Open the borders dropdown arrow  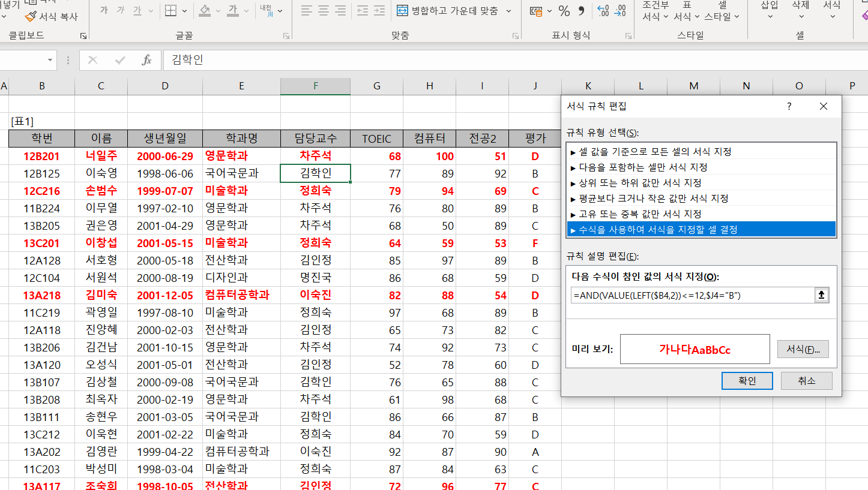pyautogui.click(x=184, y=11)
